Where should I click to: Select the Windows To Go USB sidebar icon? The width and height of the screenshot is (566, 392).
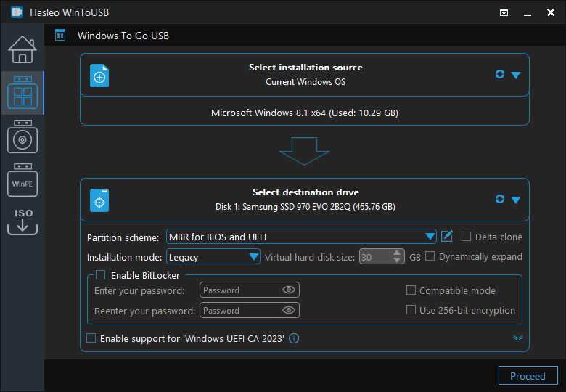(x=22, y=92)
